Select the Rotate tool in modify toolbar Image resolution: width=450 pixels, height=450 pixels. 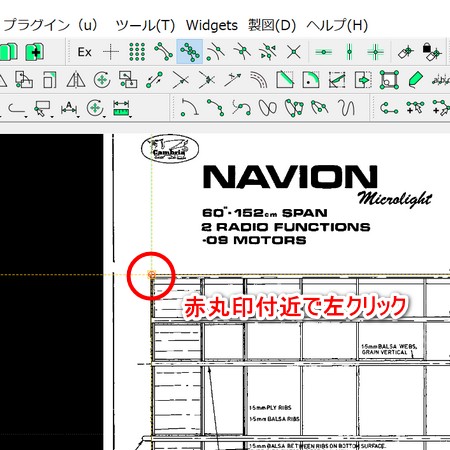pos(102,80)
